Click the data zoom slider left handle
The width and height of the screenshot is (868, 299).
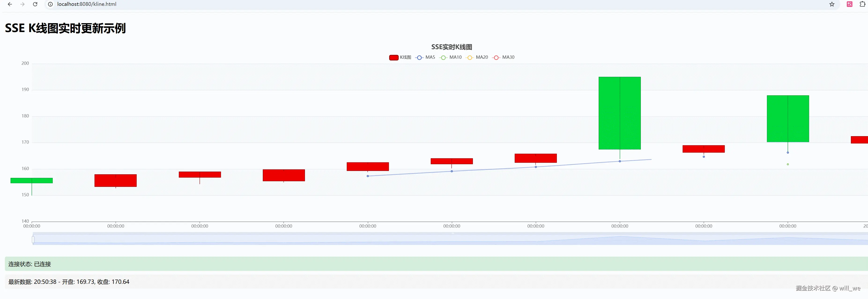coord(33,239)
